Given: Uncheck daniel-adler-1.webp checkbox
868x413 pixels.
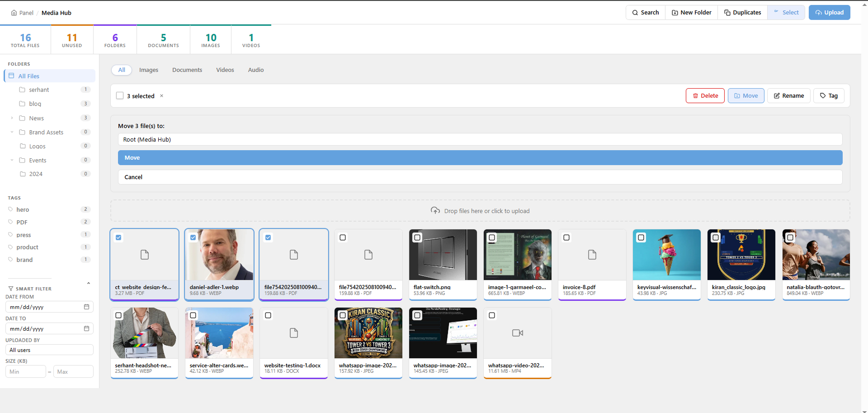Looking at the screenshot, I should pos(193,237).
